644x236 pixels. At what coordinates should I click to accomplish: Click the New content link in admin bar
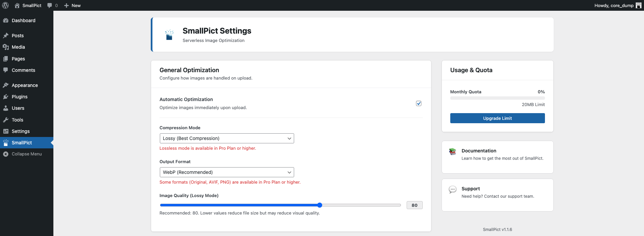tap(73, 5)
